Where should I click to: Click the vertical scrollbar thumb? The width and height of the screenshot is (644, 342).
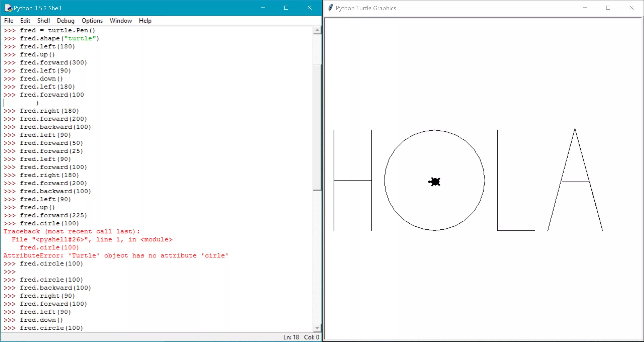tap(317, 127)
